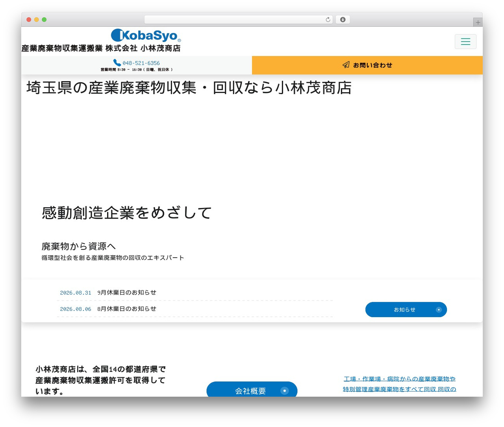The image size is (504, 427).
Task: Minimize the browser with yellow button
Action: pos(37,20)
